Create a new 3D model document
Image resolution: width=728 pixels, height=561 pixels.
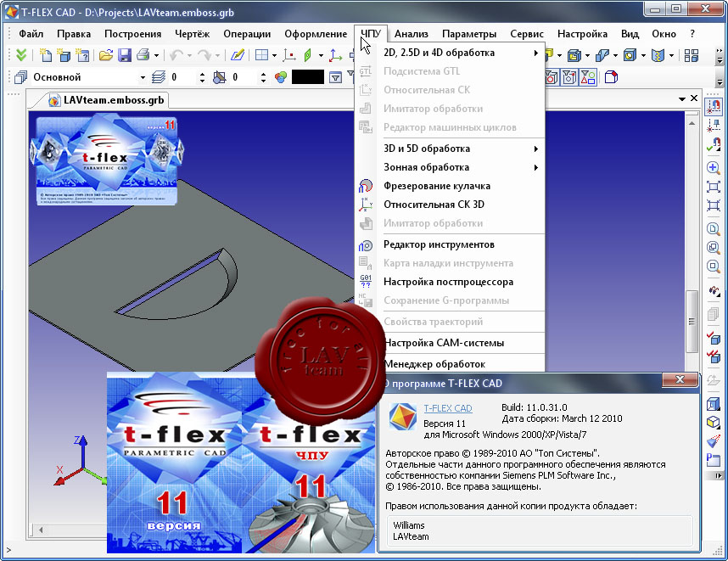(x=64, y=55)
